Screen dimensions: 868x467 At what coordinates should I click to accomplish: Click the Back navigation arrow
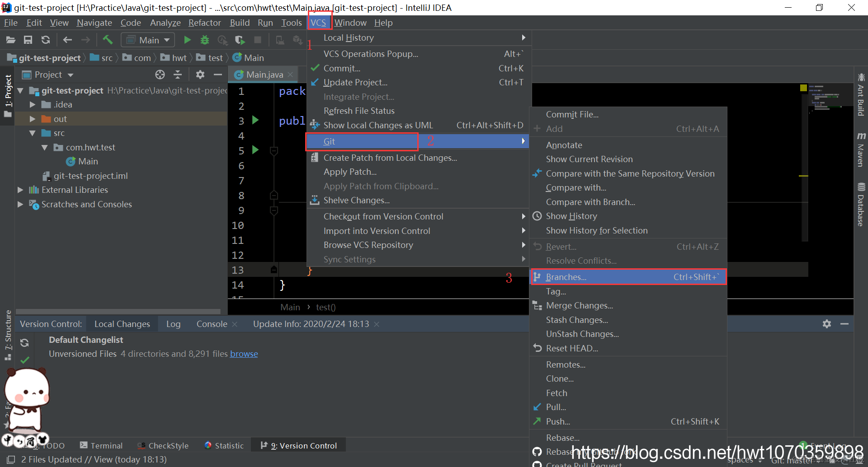[x=67, y=40]
